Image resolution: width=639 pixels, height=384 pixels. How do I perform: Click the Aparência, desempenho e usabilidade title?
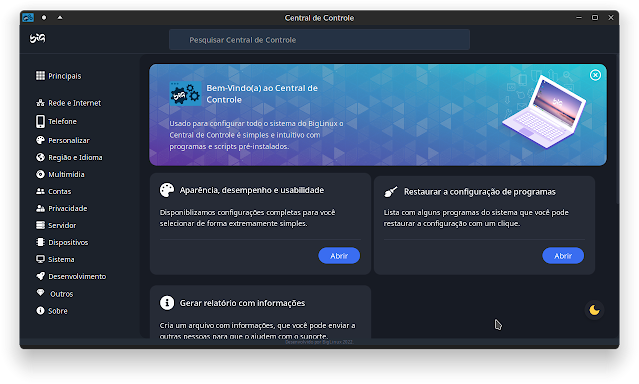(252, 190)
